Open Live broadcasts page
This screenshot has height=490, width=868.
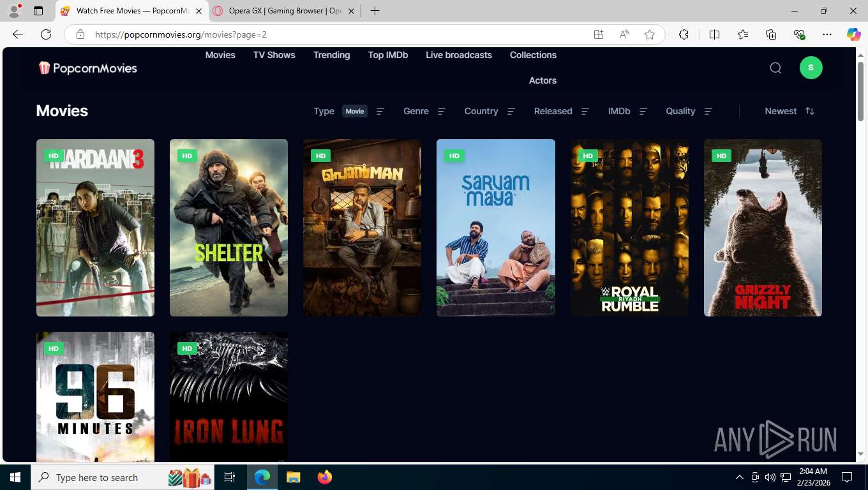[x=459, y=55]
